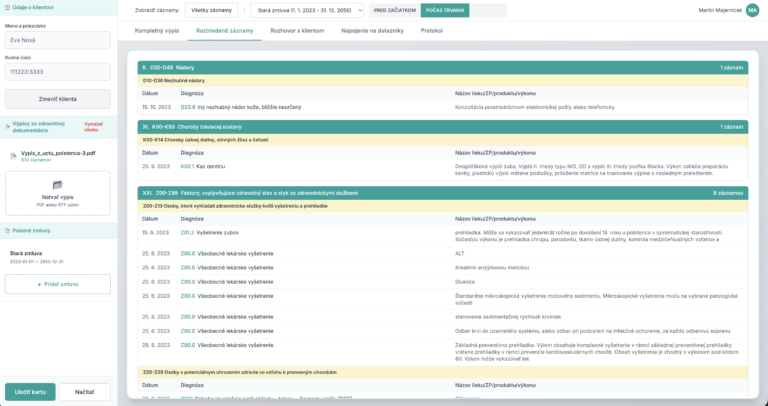Viewport: 768px width, 406px height.
Task: Click the Kaz dentínu diagnosis text
Action: [211, 167]
